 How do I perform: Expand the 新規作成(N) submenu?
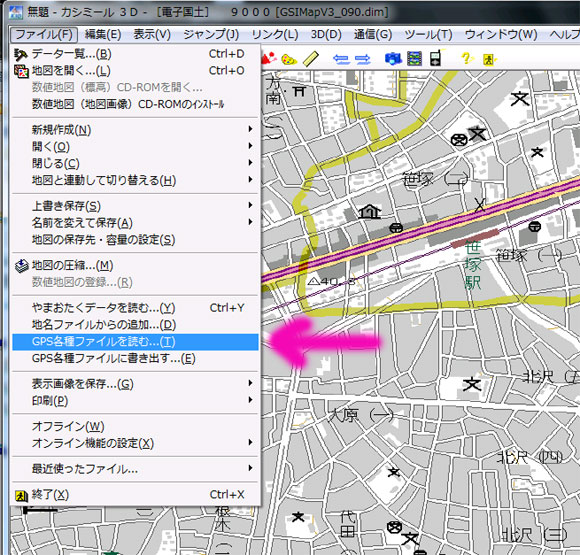tap(135, 130)
